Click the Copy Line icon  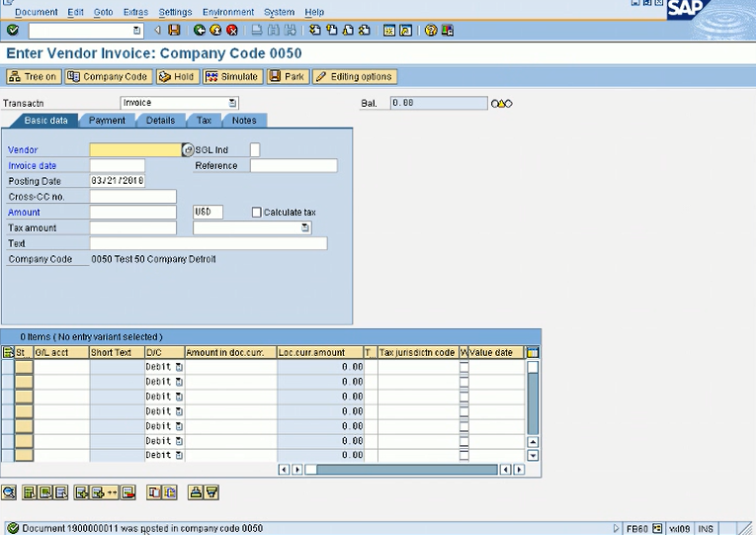point(153,492)
